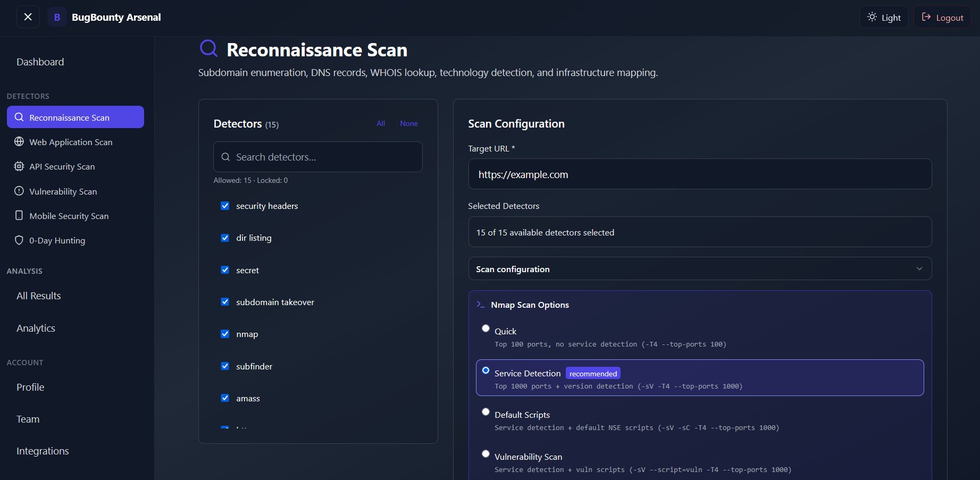
Task: Collapse the Scan configuration chevron
Action: coord(919,269)
